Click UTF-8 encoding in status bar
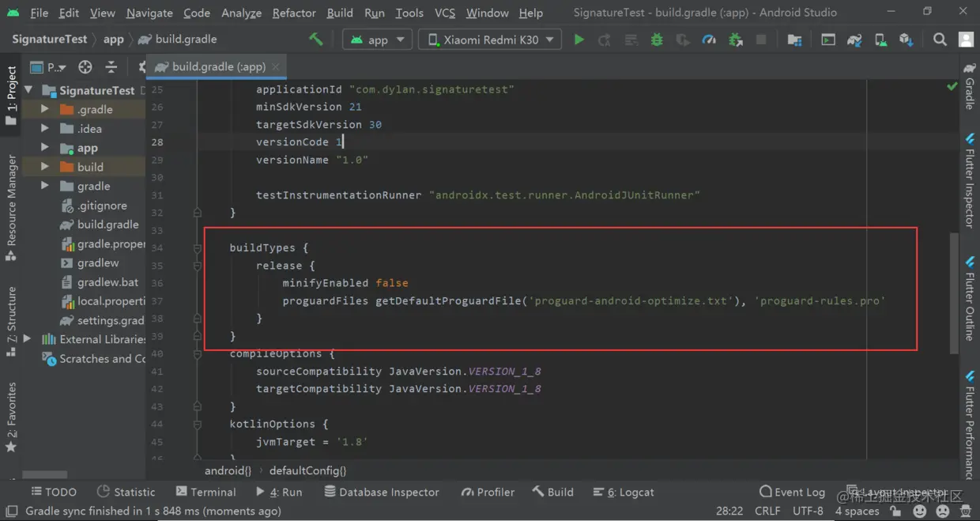Screen dimensions: 980x521 pyautogui.click(x=808, y=512)
